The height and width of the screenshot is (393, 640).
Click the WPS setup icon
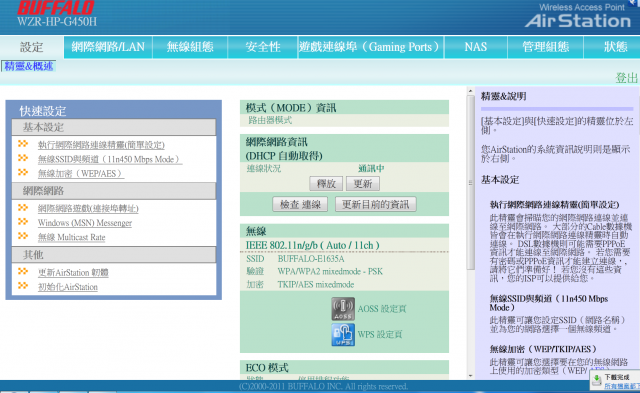(x=343, y=335)
